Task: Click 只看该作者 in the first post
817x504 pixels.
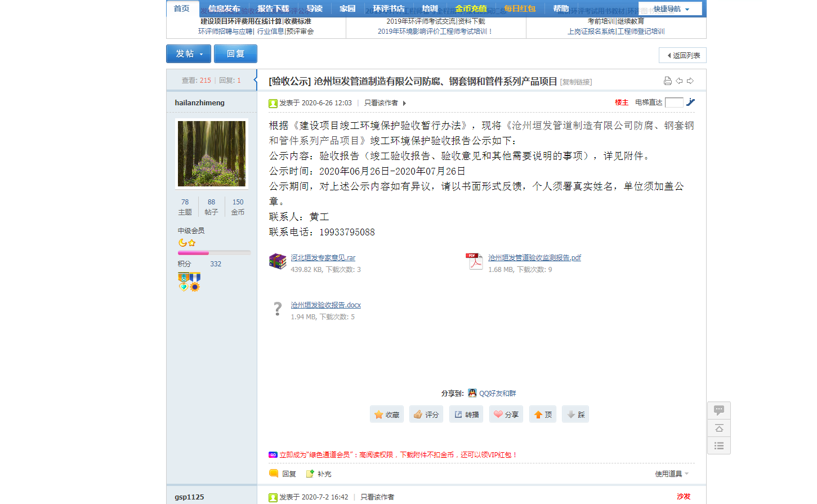Action: click(x=381, y=103)
